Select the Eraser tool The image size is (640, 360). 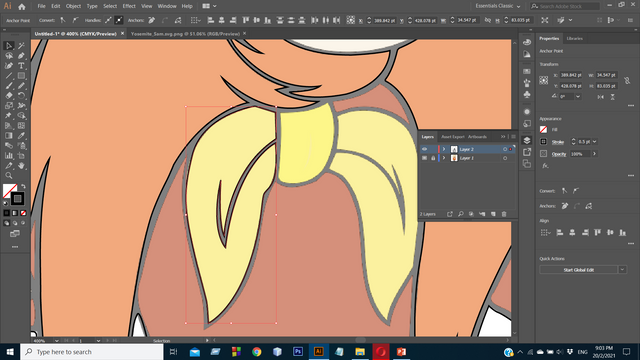[x=9, y=96]
